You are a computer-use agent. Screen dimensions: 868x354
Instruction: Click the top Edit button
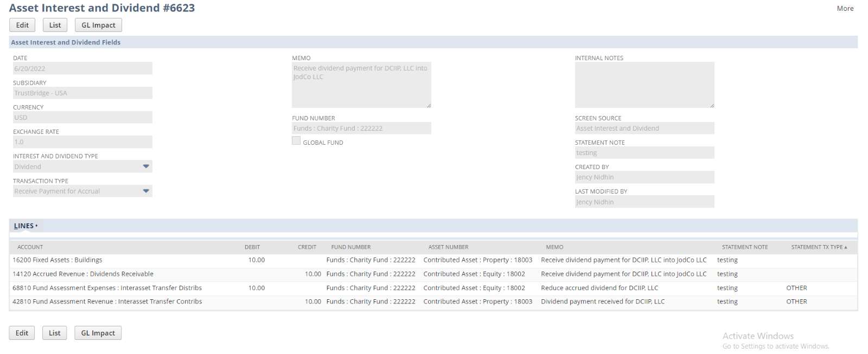click(22, 25)
